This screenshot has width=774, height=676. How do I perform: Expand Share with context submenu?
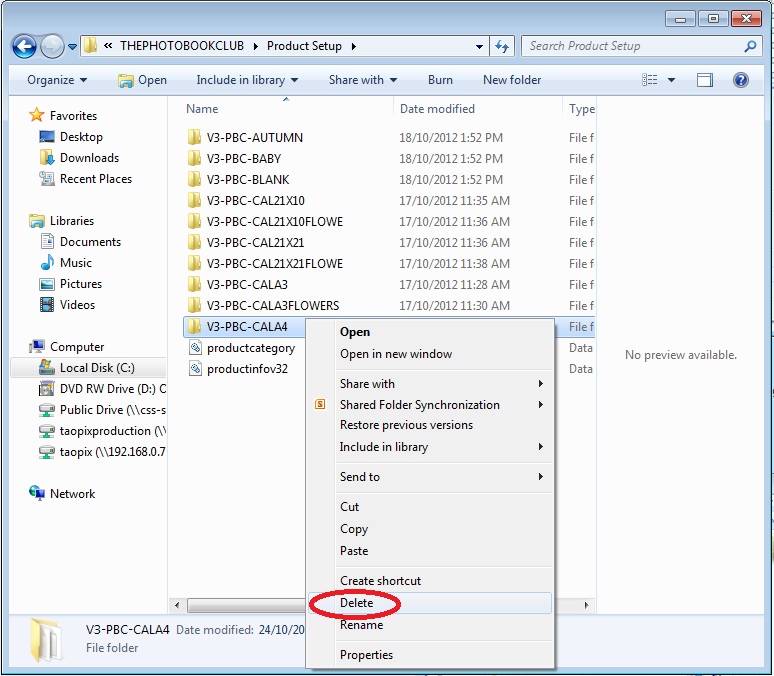[430, 384]
